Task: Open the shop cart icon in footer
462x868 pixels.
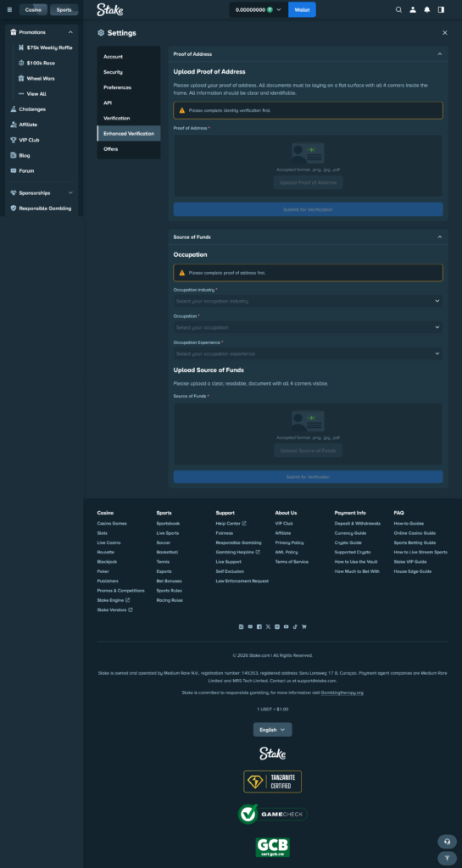Action: coord(303,626)
